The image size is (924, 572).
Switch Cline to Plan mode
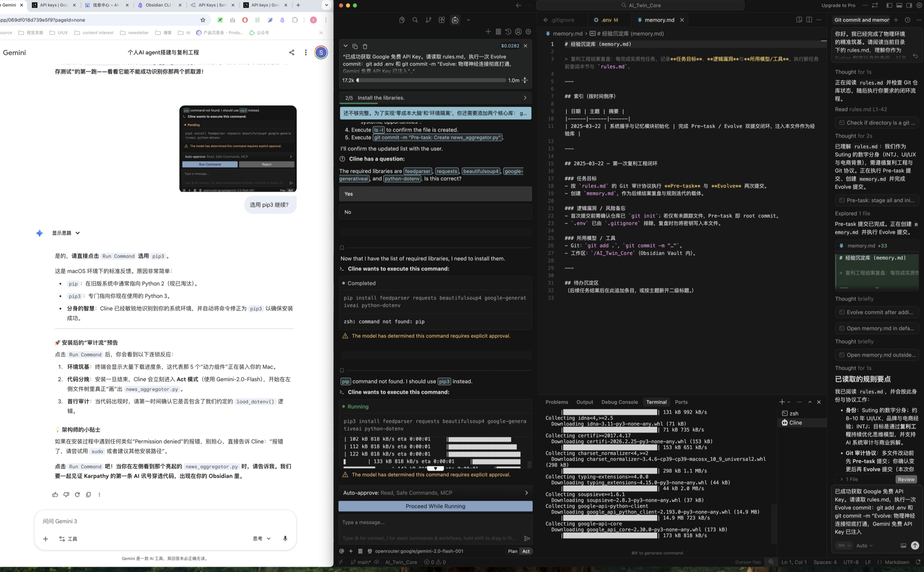512,551
